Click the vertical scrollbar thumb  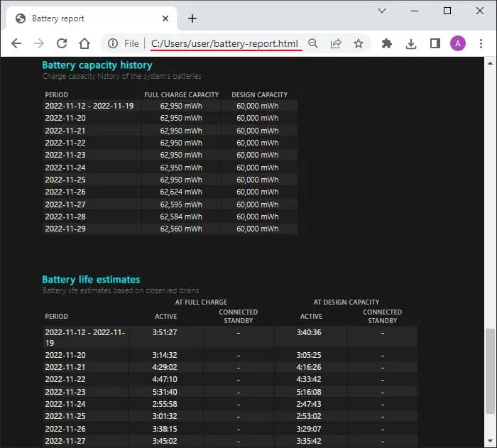(x=491, y=371)
